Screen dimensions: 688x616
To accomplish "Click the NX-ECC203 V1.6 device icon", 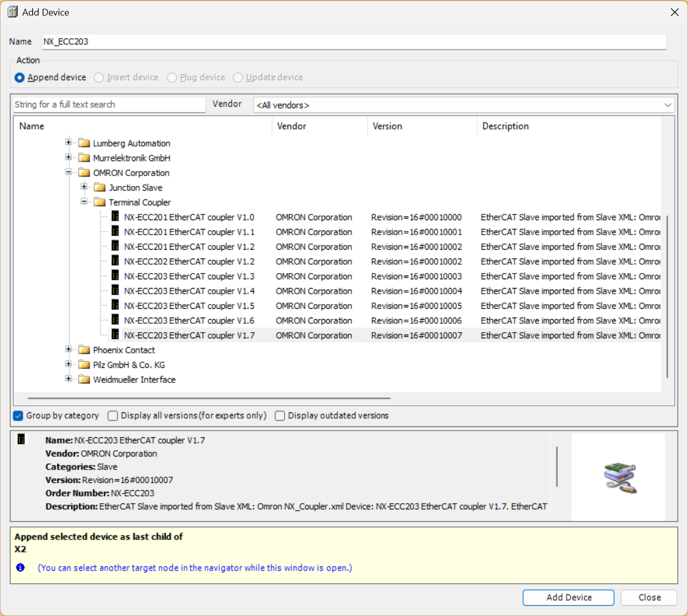I will point(115,320).
